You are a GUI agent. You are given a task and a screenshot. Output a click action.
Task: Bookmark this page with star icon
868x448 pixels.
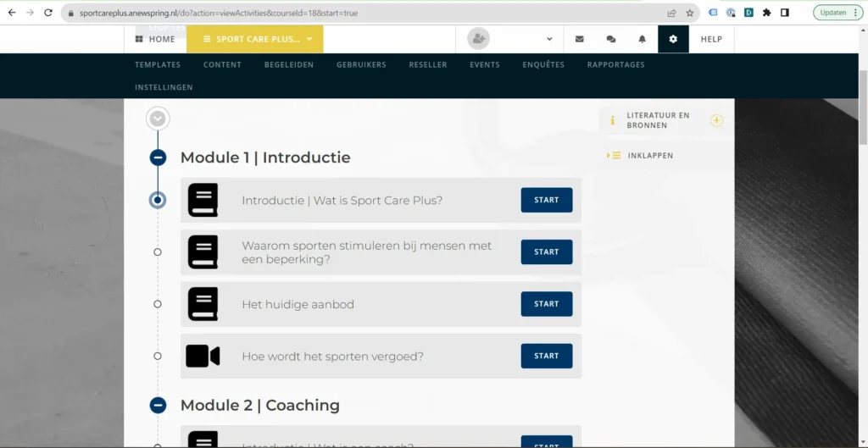[x=690, y=13]
